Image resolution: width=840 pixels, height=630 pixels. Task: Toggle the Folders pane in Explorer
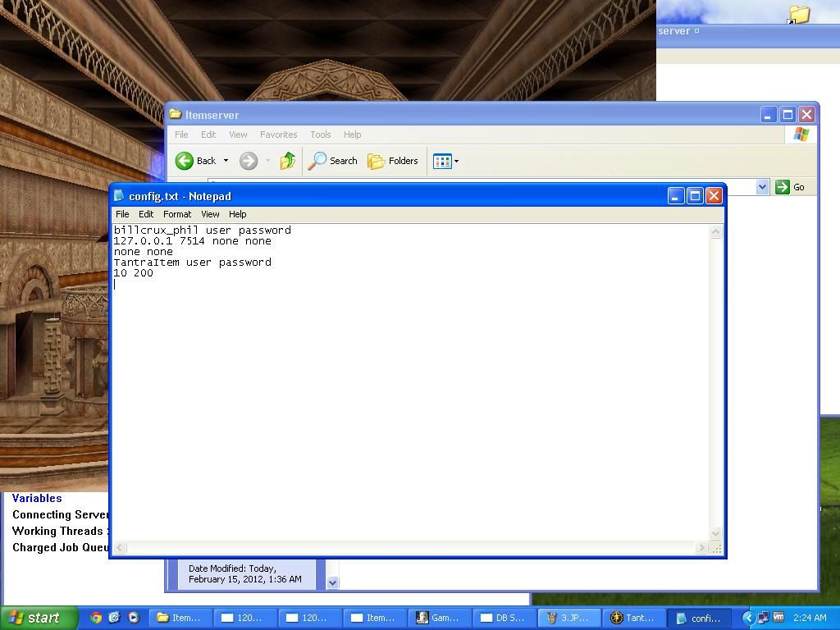pyautogui.click(x=393, y=161)
